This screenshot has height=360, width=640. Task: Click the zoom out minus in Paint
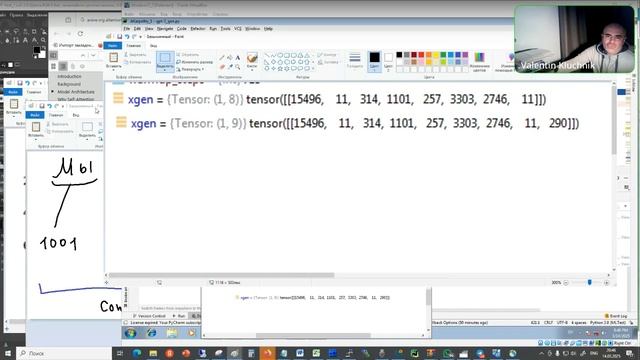(566, 282)
